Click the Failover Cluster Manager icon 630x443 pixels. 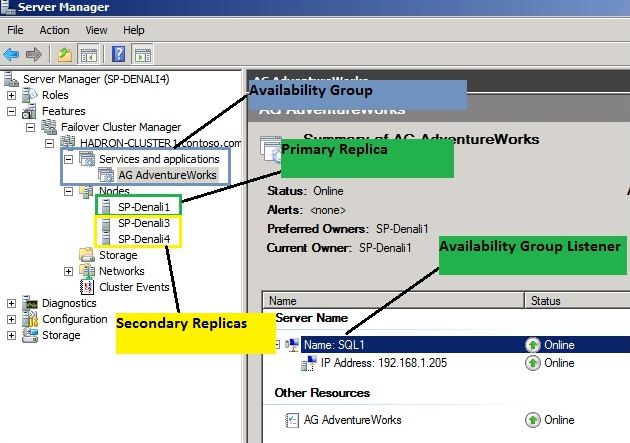click(49, 127)
